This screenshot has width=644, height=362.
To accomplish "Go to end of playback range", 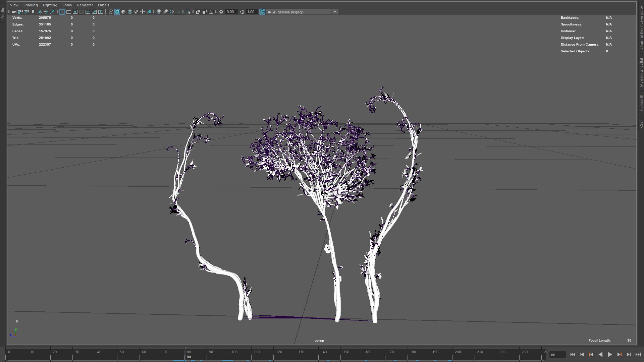I will click(x=638, y=355).
